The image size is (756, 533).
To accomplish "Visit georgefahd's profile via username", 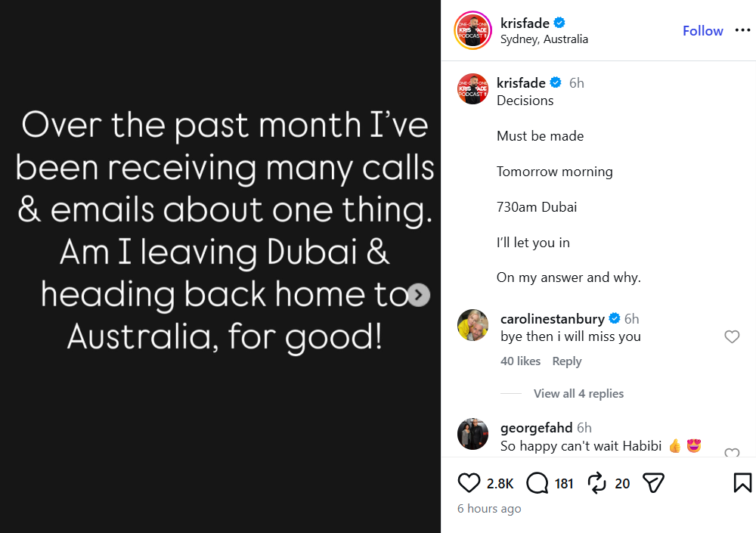I will click(x=536, y=428).
